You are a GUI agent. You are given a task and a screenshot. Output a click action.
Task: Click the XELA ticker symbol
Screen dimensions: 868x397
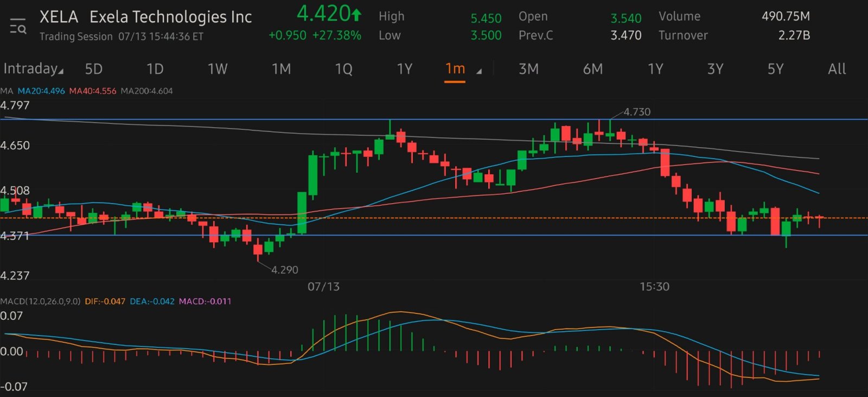59,17
